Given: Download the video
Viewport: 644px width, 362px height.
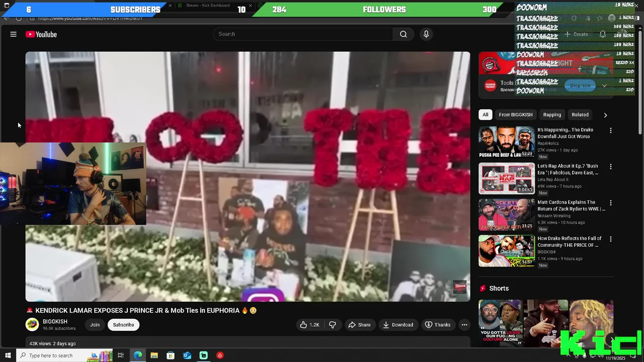Looking at the screenshot, I should pos(398,325).
